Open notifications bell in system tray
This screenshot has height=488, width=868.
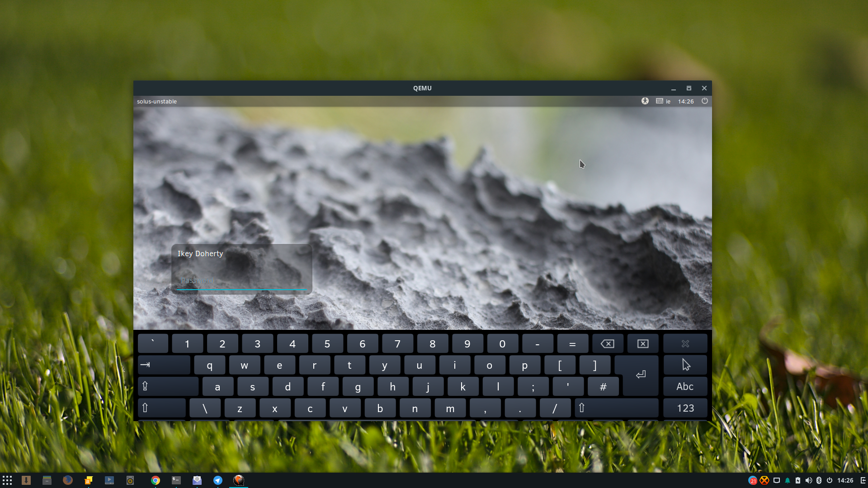(788, 480)
